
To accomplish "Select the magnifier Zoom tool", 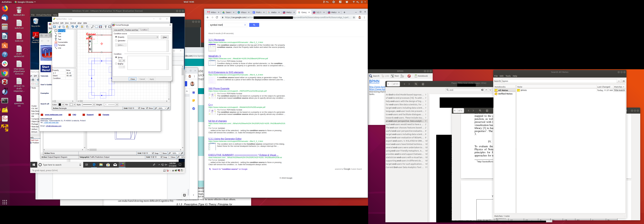I will tap(92, 27).
